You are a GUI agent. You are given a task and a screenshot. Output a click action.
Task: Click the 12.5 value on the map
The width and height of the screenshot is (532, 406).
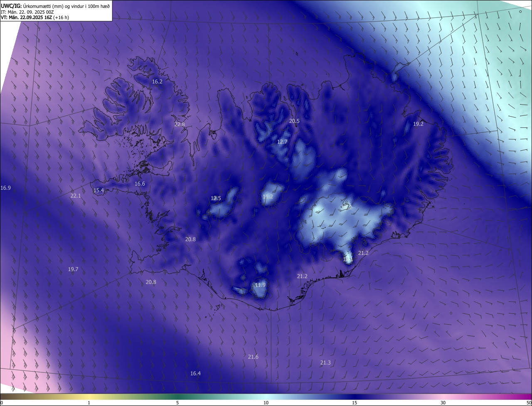click(216, 198)
